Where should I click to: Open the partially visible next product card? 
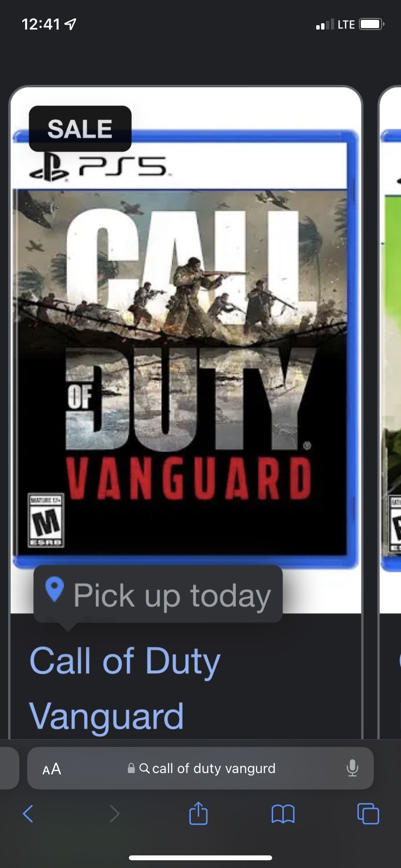tap(390, 412)
